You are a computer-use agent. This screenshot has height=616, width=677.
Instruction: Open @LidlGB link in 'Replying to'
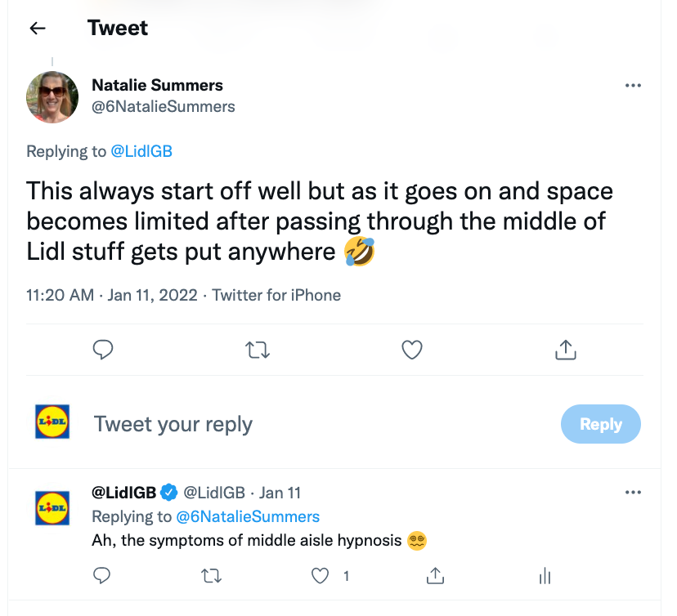click(x=141, y=151)
